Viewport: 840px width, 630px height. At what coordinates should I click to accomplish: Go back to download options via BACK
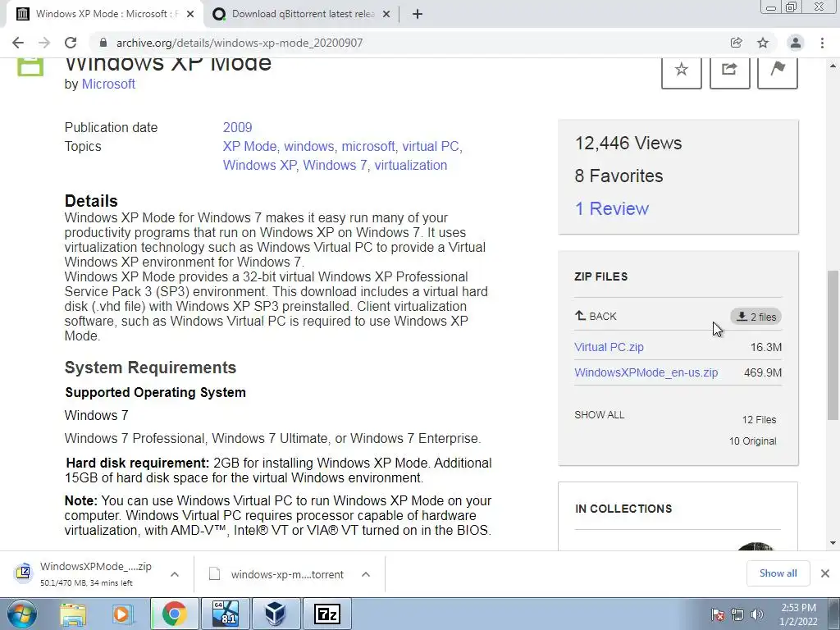[x=596, y=316]
